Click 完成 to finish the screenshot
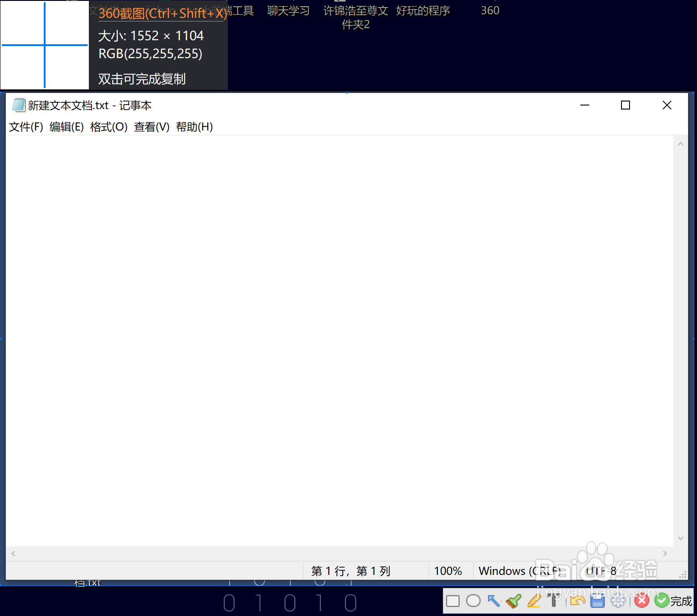This screenshot has width=697, height=616. point(673,601)
